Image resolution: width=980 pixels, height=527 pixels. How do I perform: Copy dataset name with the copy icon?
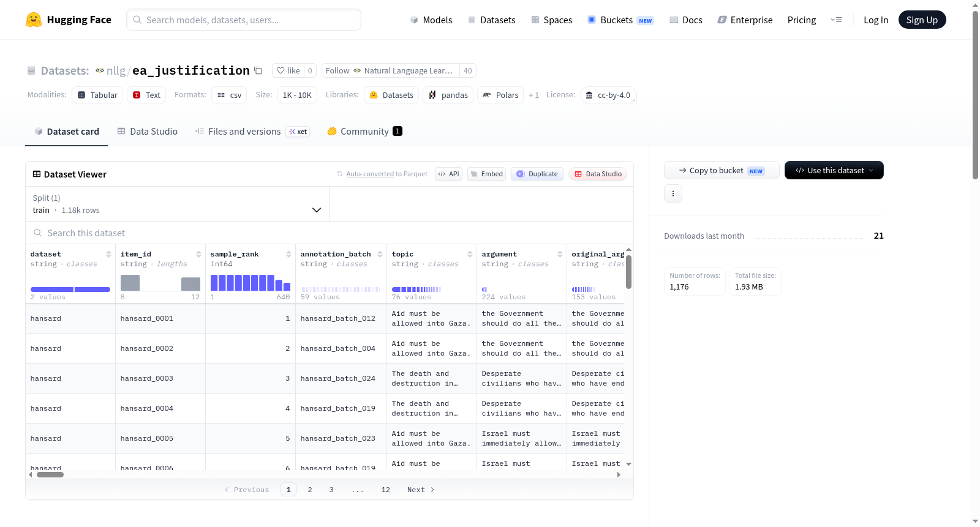click(258, 70)
